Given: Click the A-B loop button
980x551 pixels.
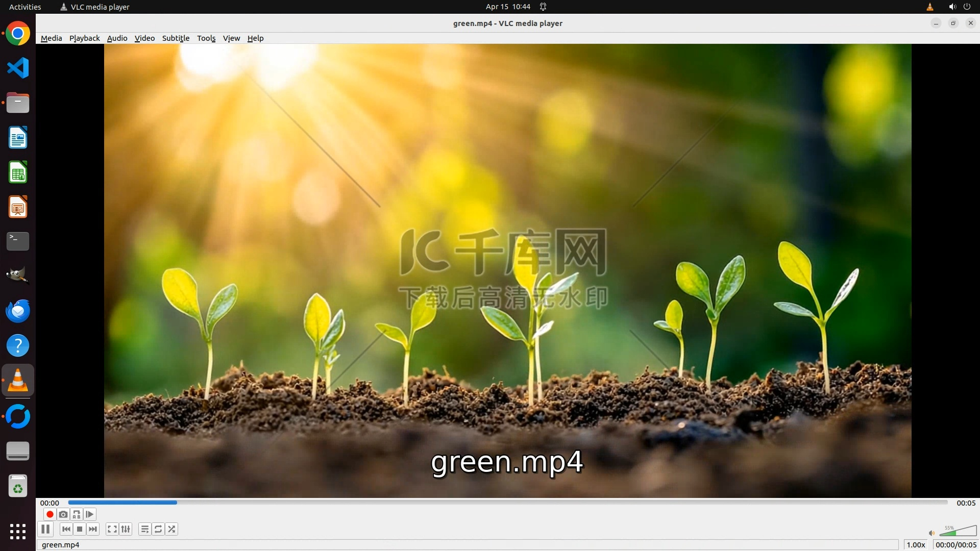Looking at the screenshot, I should pos(76,514).
